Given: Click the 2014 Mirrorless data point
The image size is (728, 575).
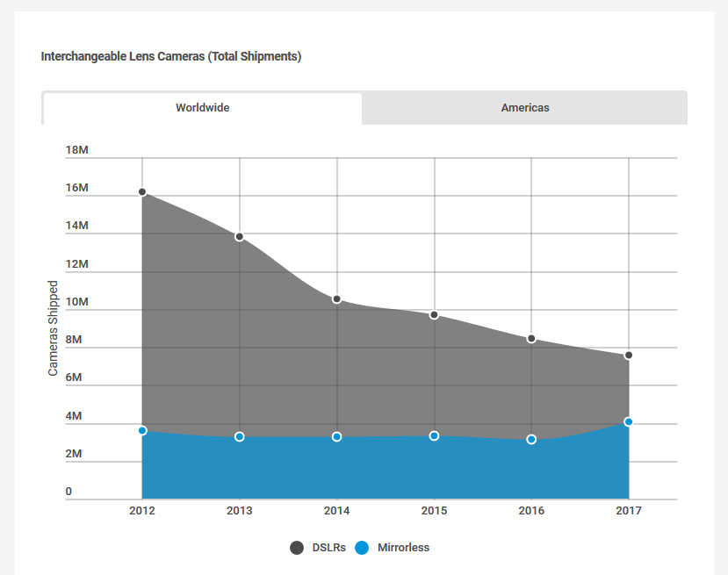Looking at the screenshot, I should (336, 436).
